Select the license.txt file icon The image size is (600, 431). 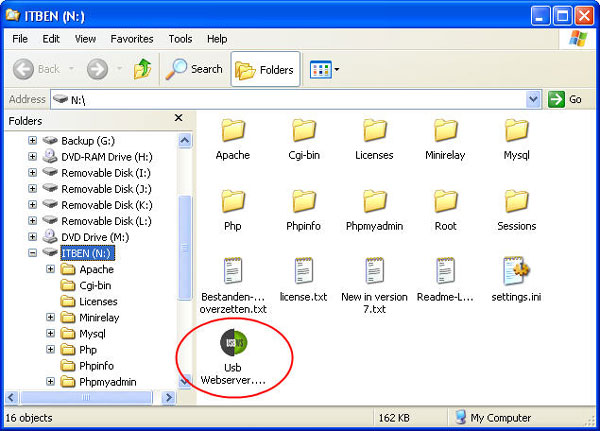304,271
